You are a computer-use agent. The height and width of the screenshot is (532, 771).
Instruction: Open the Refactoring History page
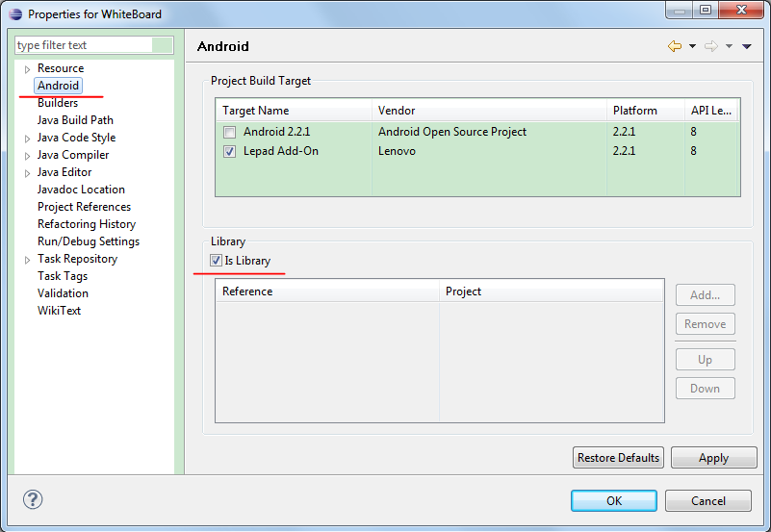coord(87,224)
